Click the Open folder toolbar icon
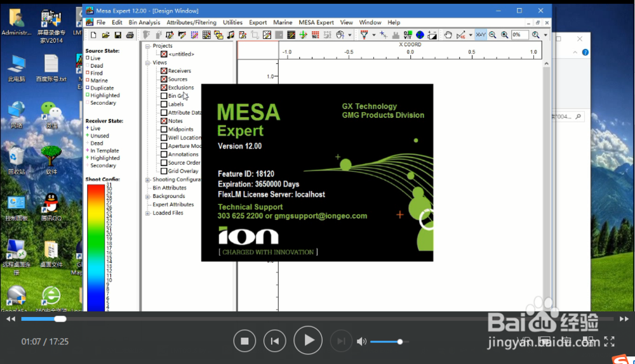Image resolution: width=635 pixels, height=364 pixels. (105, 35)
